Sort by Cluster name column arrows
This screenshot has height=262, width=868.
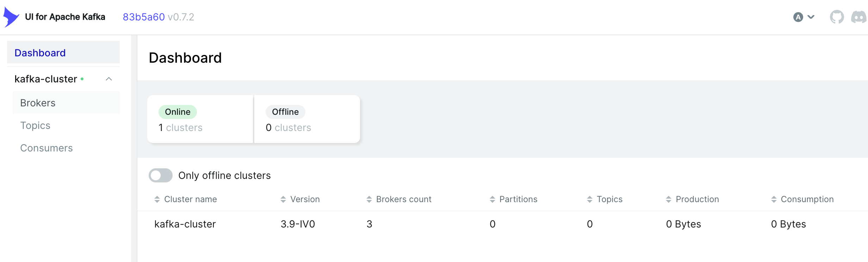click(x=157, y=199)
